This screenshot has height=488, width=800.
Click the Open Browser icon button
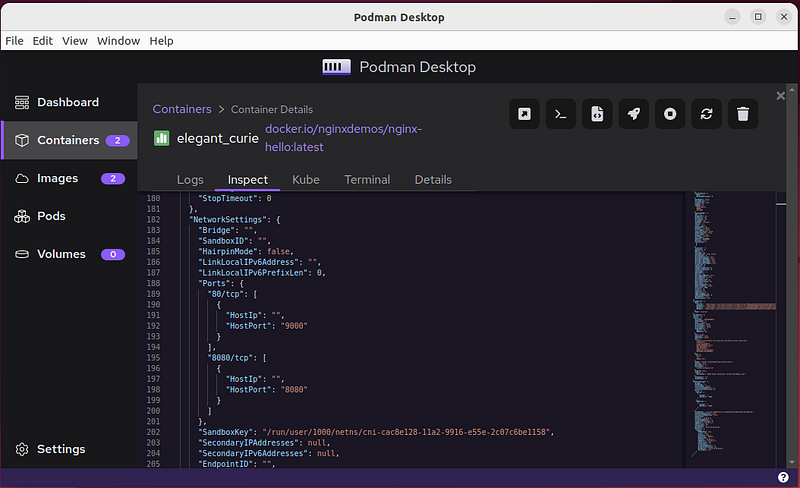(x=524, y=114)
